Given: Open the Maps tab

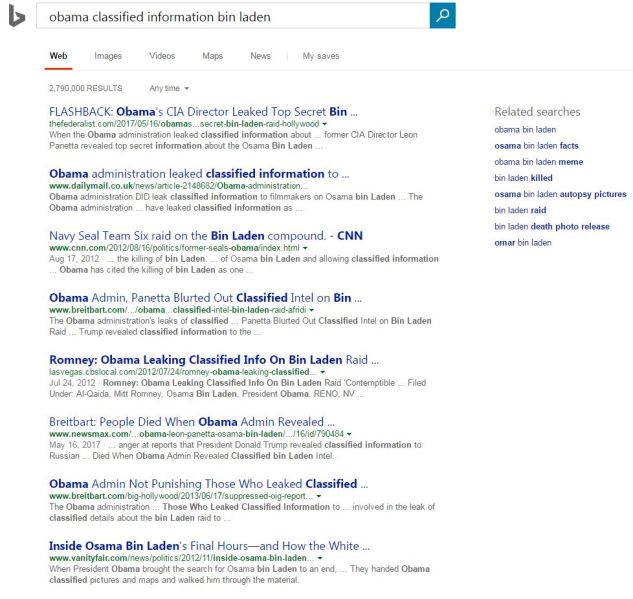Looking at the screenshot, I should (212, 56).
